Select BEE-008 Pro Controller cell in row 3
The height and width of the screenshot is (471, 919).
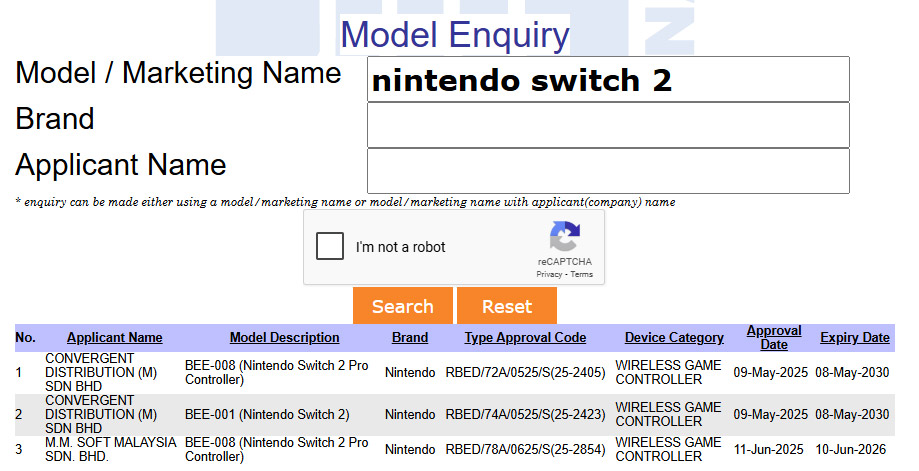(277, 449)
